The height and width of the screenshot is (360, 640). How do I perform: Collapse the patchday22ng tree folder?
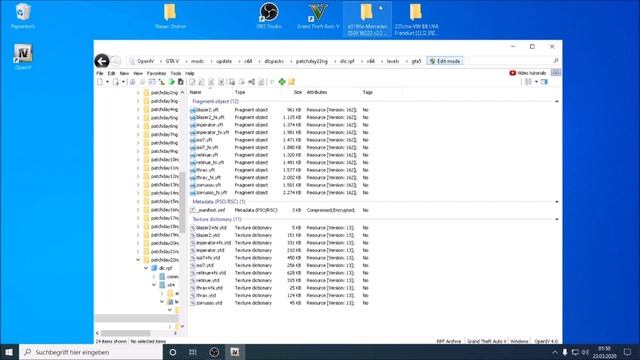[138, 260]
